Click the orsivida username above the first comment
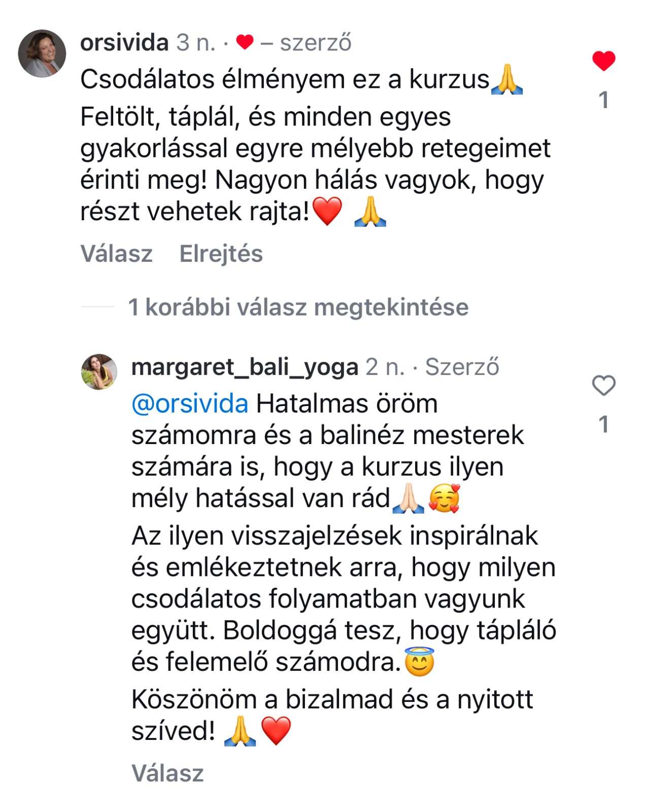This screenshot has width=646, height=812. (x=124, y=43)
